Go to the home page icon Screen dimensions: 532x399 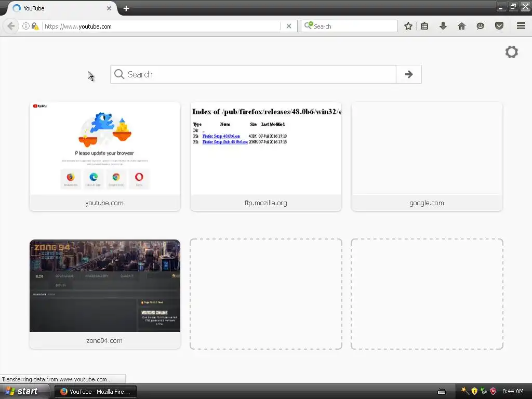[462, 26]
